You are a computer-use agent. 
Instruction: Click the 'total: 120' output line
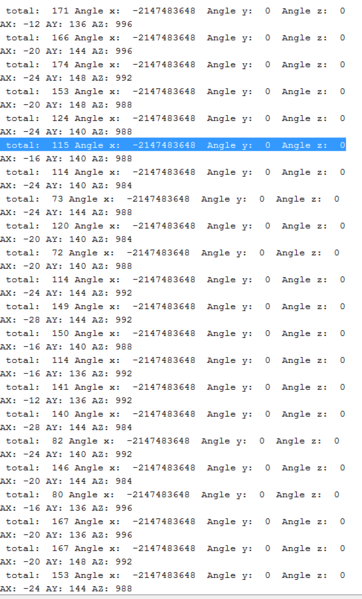(x=176, y=226)
